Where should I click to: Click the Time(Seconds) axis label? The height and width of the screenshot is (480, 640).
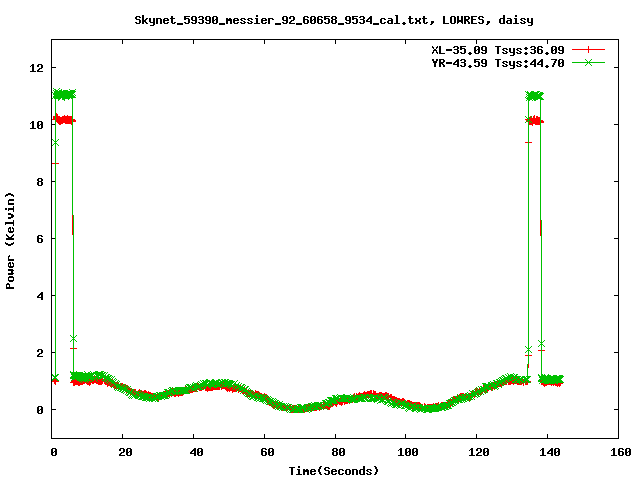tap(333, 471)
